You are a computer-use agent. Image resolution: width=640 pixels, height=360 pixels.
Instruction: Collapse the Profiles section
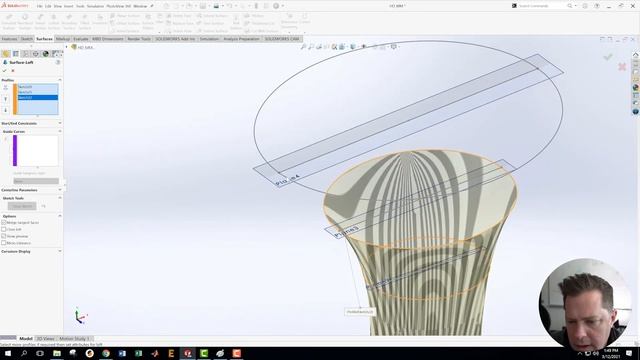coord(60,80)
